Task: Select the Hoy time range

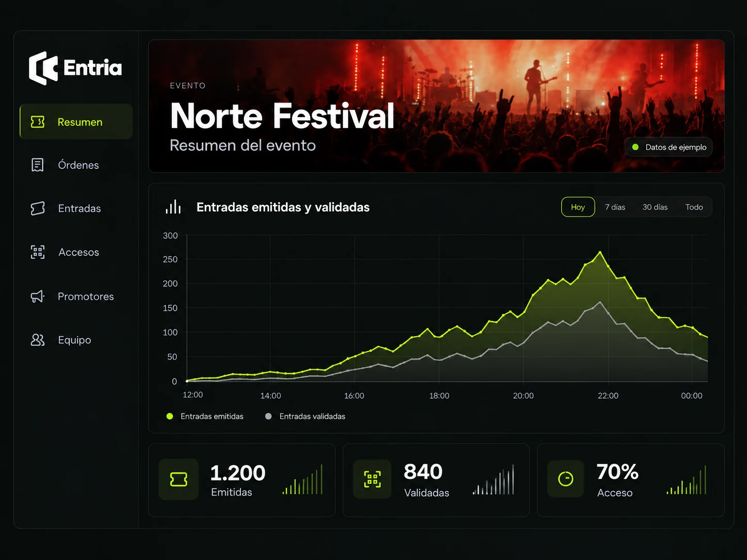Action: [578, 207]
